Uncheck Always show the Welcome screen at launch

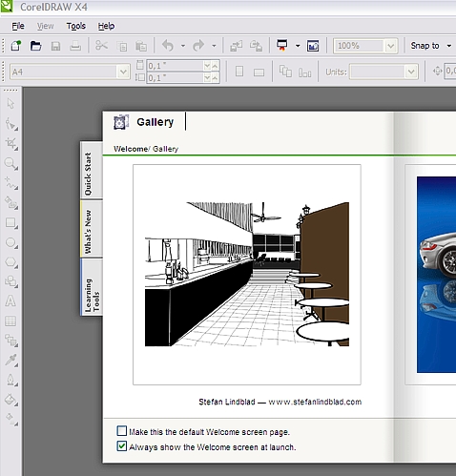click(x=121, y=446)
